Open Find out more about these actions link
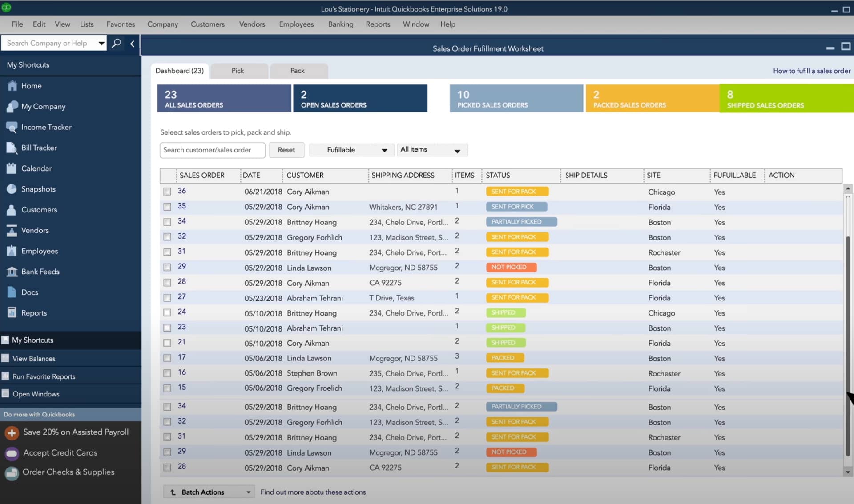The width and height of the screenshot is (854, 504). click(313, 492)
